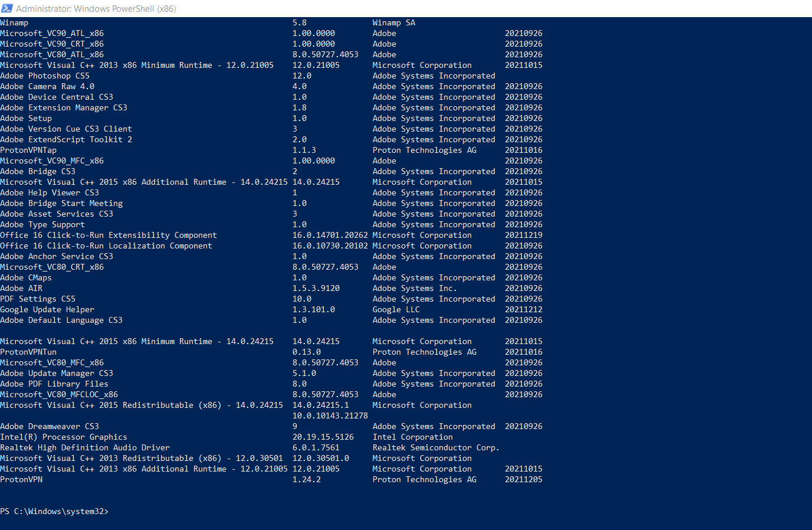Click the "Adobe Setup" entry
The width and height of the screenshot is (812, 530).
26,119
